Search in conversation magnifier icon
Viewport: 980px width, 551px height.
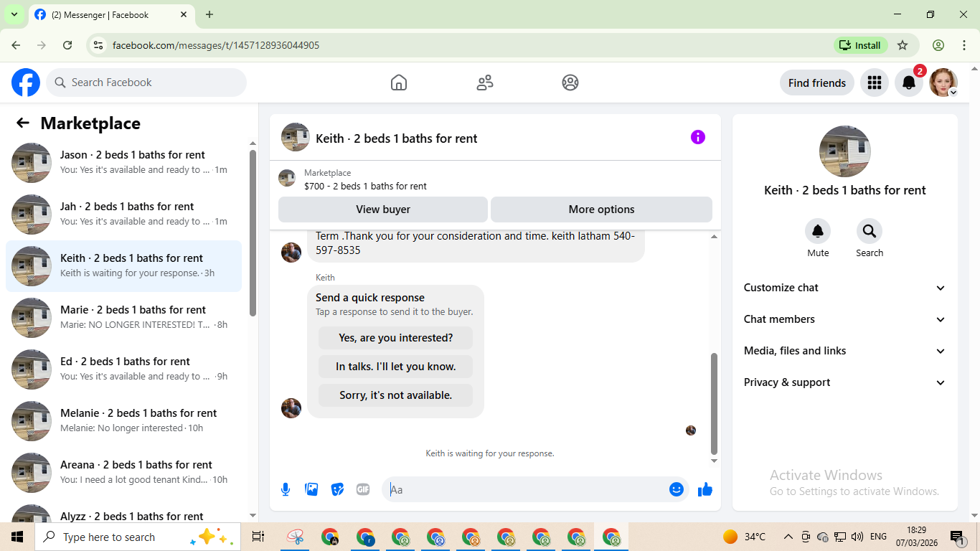click(870, 231)
